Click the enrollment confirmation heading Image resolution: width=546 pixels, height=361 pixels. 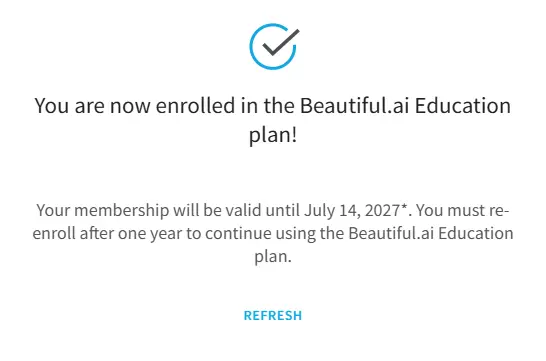pos(273,120)
